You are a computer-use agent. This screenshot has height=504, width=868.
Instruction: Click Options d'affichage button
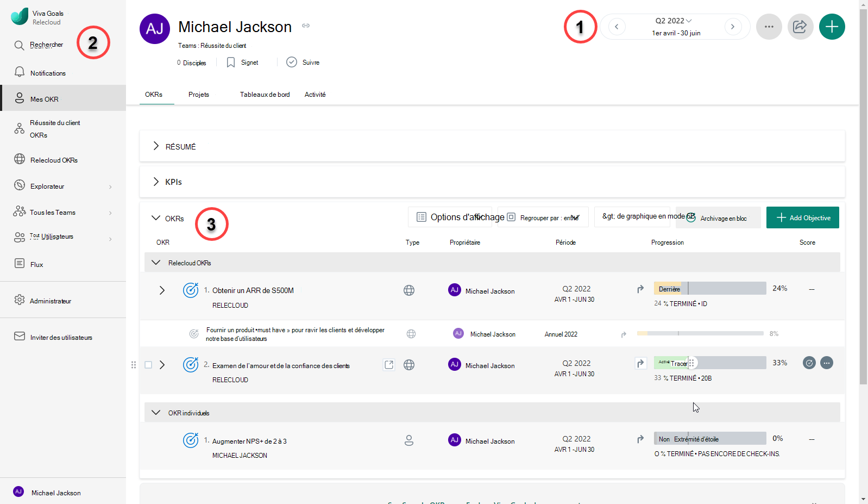click(450, 217)
